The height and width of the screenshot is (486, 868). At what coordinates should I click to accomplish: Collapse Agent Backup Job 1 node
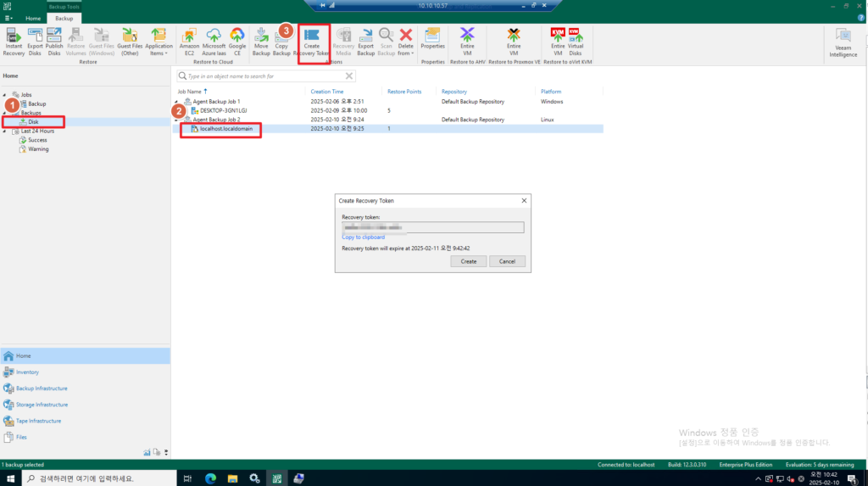pyautogui.click(x=176, y=102)
